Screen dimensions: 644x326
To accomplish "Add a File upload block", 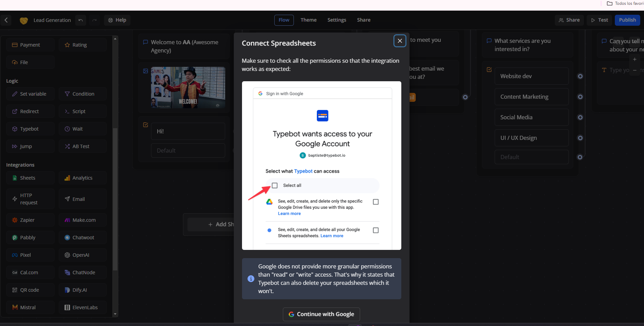I will click(x=30, y=62).
